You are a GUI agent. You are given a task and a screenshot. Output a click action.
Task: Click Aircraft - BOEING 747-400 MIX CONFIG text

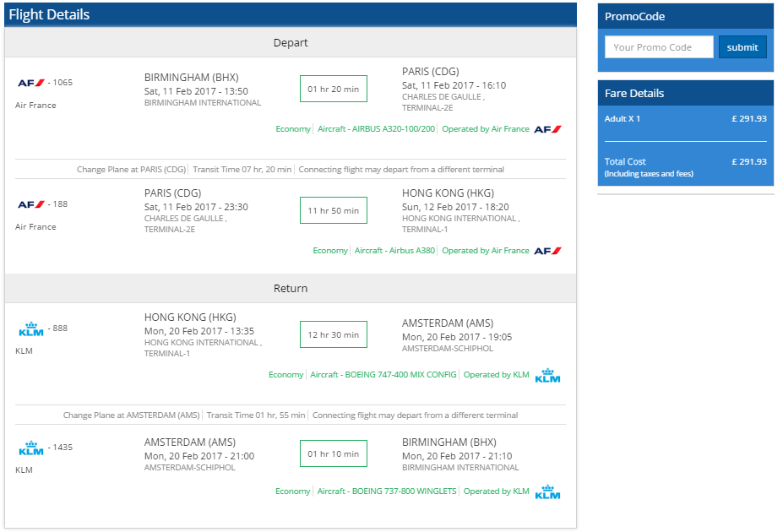tap(383, 374)
